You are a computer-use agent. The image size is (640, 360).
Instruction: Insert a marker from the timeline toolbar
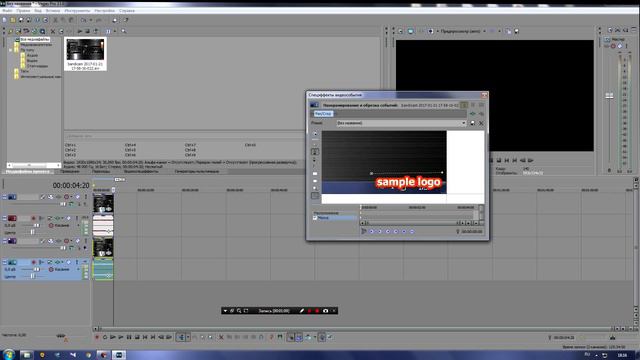[x=271, y=337]
